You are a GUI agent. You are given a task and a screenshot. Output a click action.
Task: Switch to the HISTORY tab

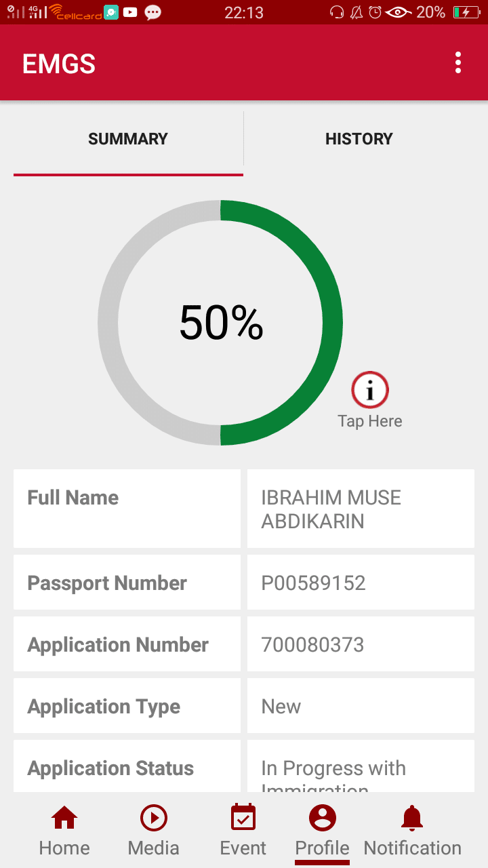pos(359,139)
